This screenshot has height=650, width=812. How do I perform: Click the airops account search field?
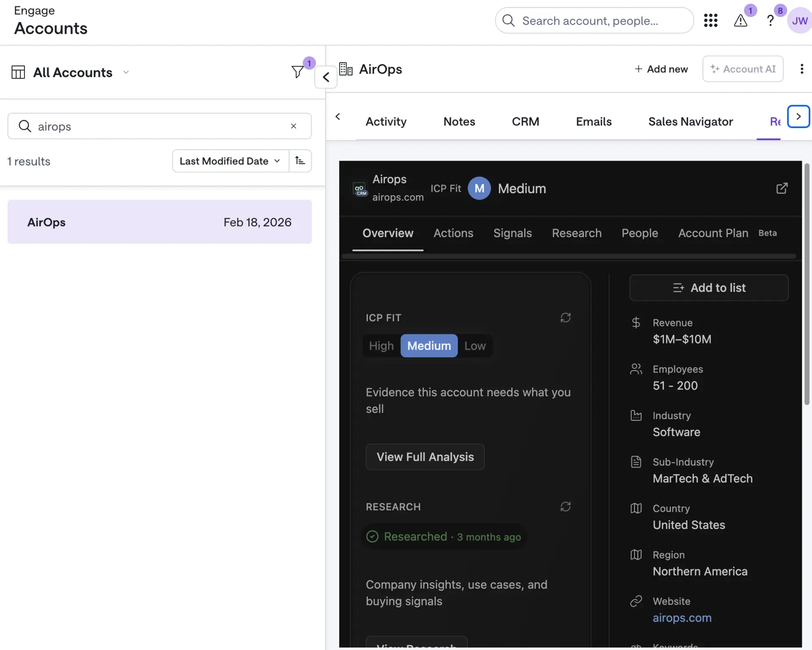point(159,126)
